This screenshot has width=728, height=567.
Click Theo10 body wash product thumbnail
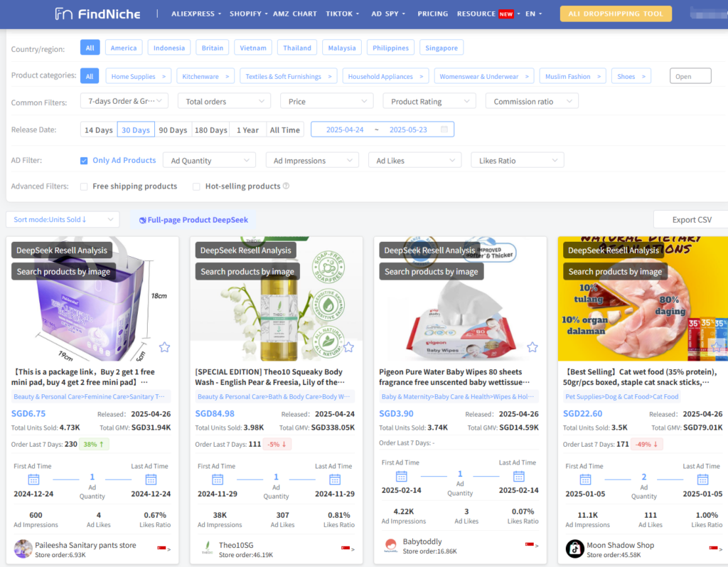[277, 300]
